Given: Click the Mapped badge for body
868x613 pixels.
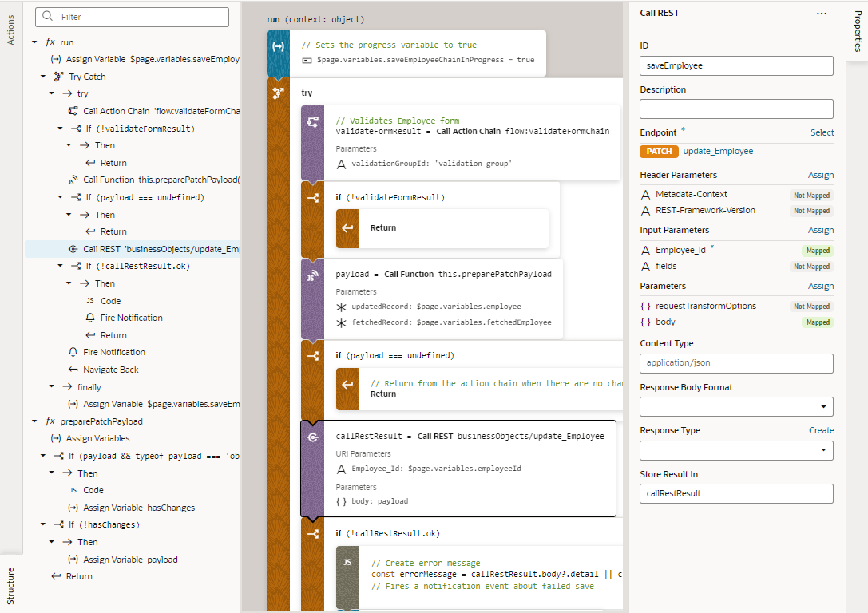Looking at the screenshot, I should click(818, 322).
